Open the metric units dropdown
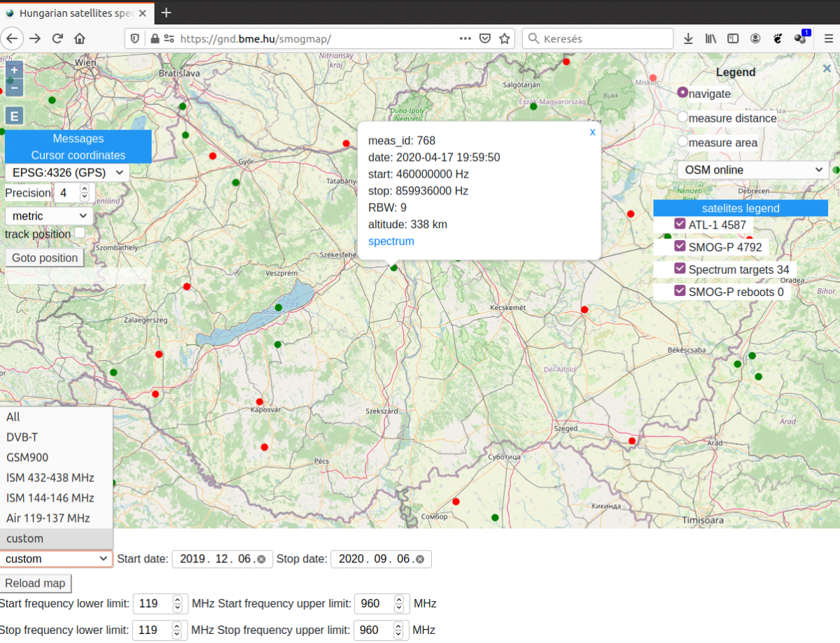Image resolution: width=840 pixels, height=643 pixels. pyautogui.click(x=49, y=216)
